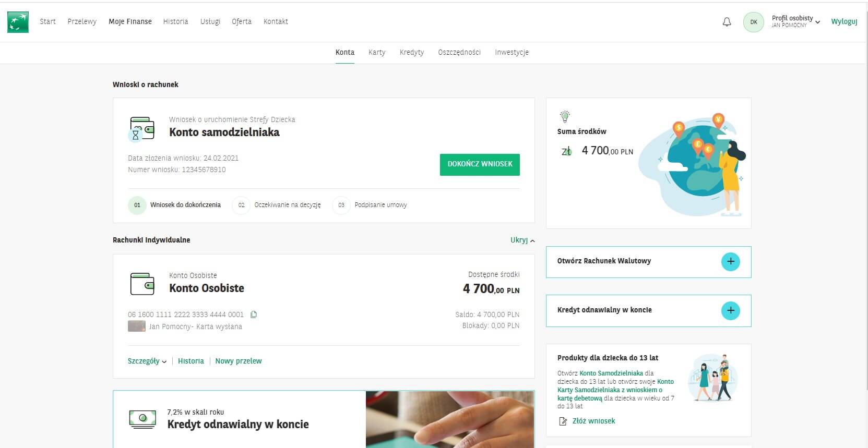Click step 02 Oczekiwanie na decyzję
The image size is (868, 448).
[277, 205]
